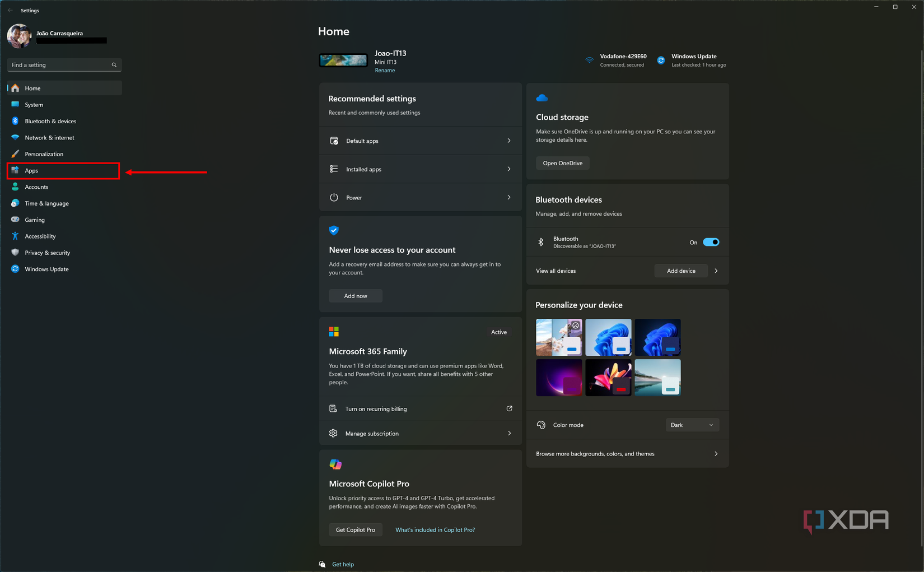Viewport: 924px width, 572px height.
Task: Select the colorful flower theme thumbnail
Action: point(608,378)
